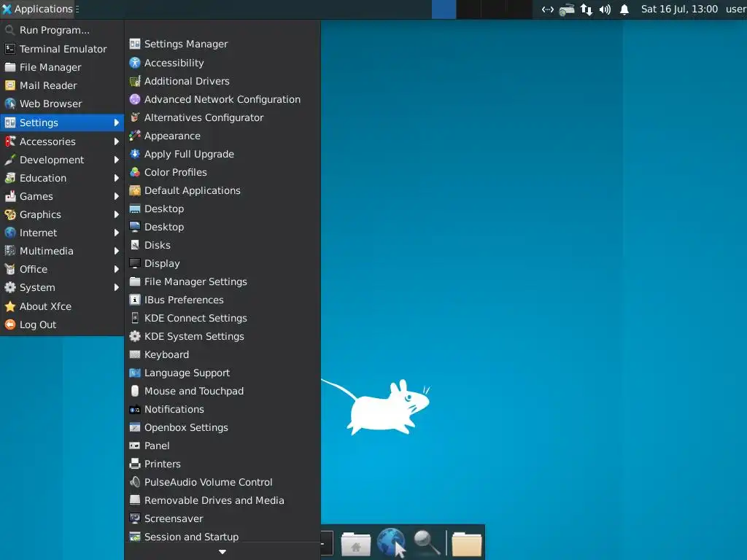The width and height of the screenshot is (747, 560).
Task: Click the user name in top panel
Action: (x=736, y=9)
